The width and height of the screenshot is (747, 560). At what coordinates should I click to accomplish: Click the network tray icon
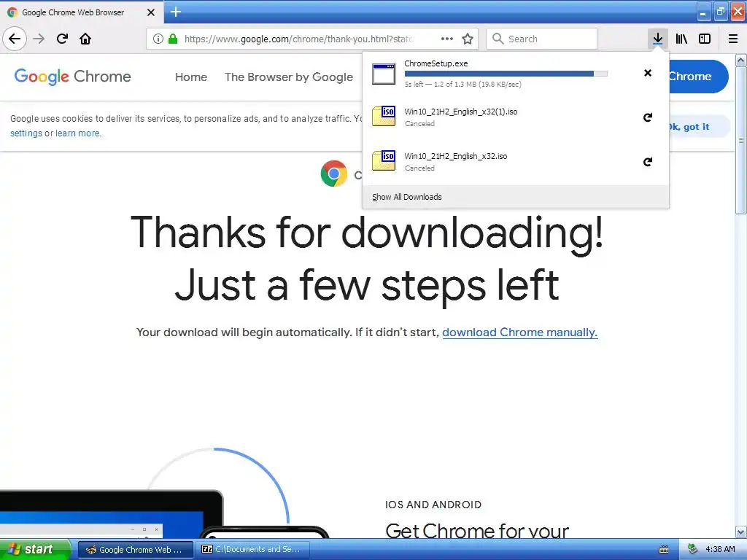[x=693, y=550]
